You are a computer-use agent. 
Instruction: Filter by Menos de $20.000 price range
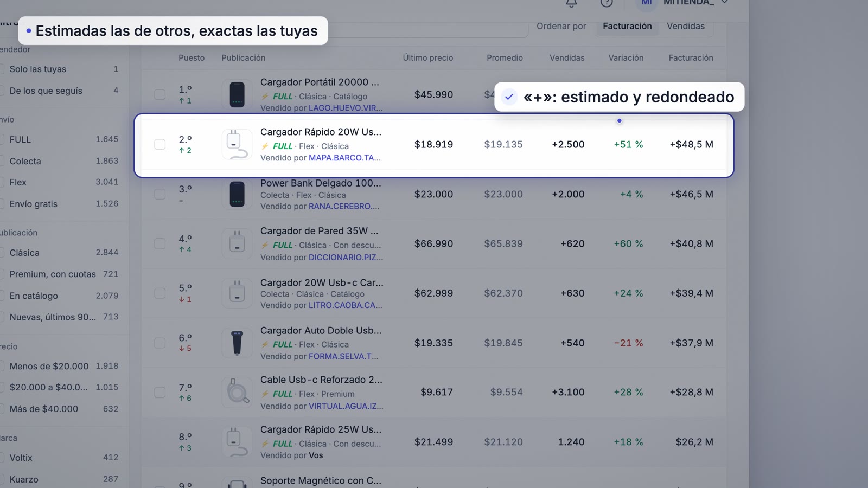[60, 366]
